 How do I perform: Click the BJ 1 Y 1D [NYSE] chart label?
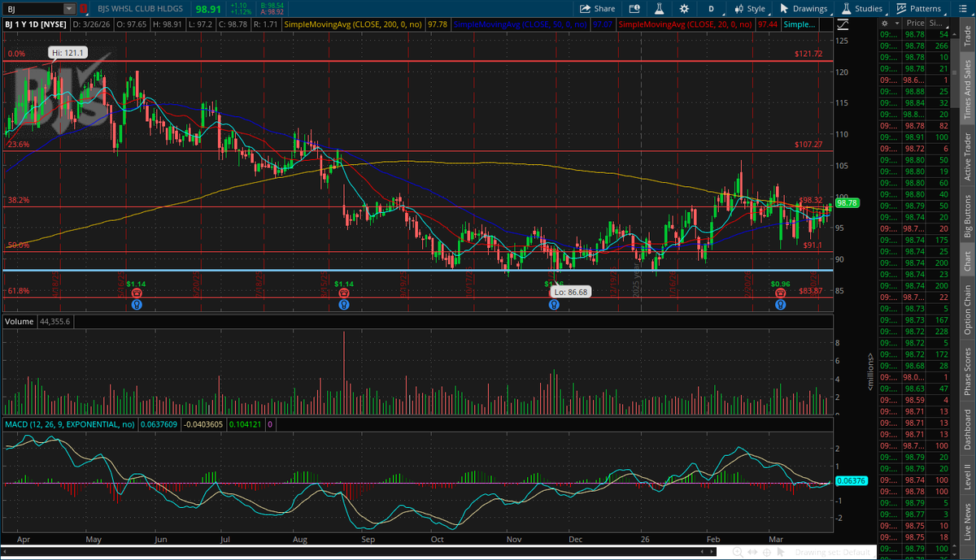37,25
